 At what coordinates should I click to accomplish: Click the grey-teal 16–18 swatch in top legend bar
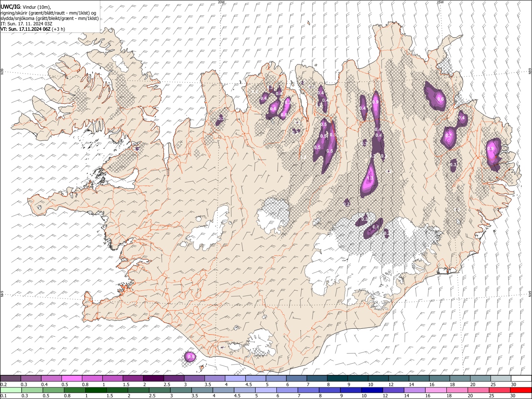pos(439,379)
